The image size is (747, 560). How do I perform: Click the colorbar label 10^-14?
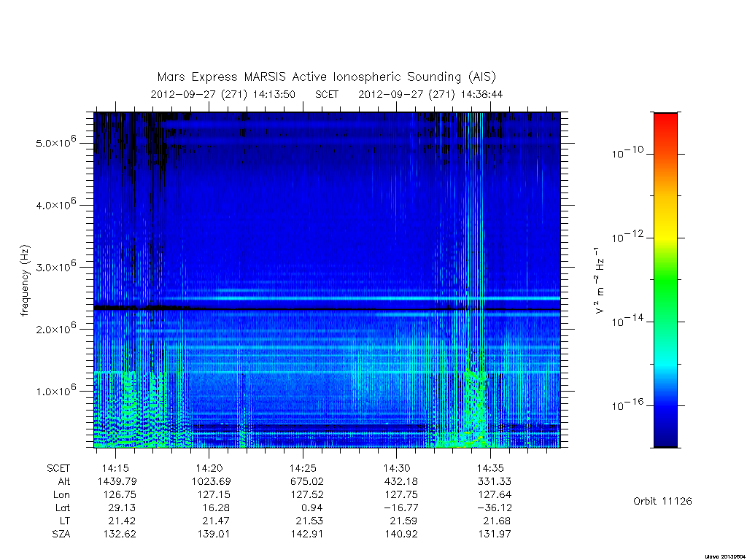click(x=627, y=321)
